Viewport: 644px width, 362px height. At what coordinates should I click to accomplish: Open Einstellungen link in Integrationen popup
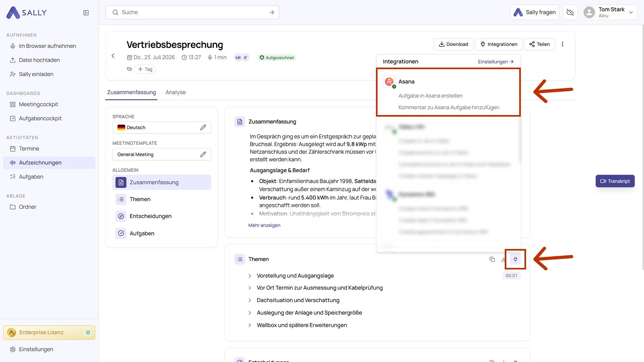point(496,62)
